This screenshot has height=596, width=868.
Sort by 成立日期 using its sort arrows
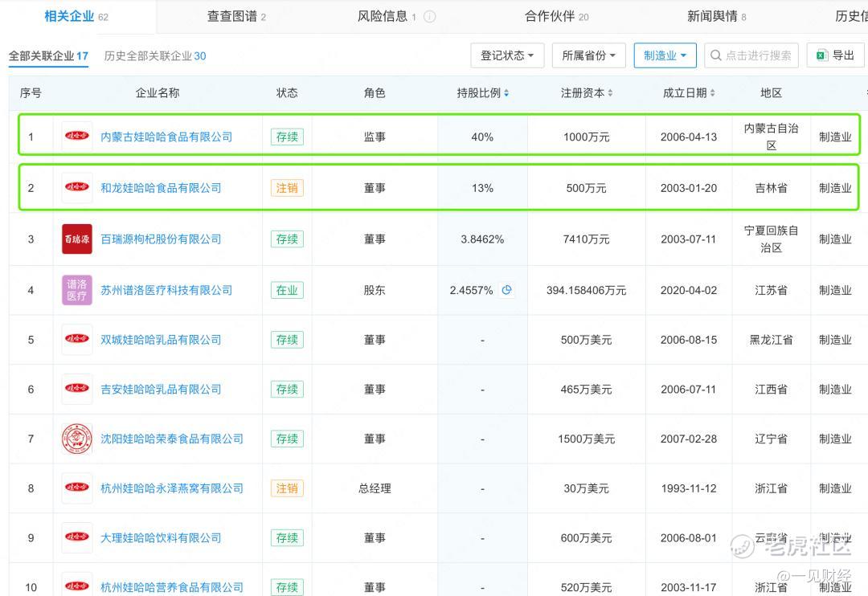point(712,93)
